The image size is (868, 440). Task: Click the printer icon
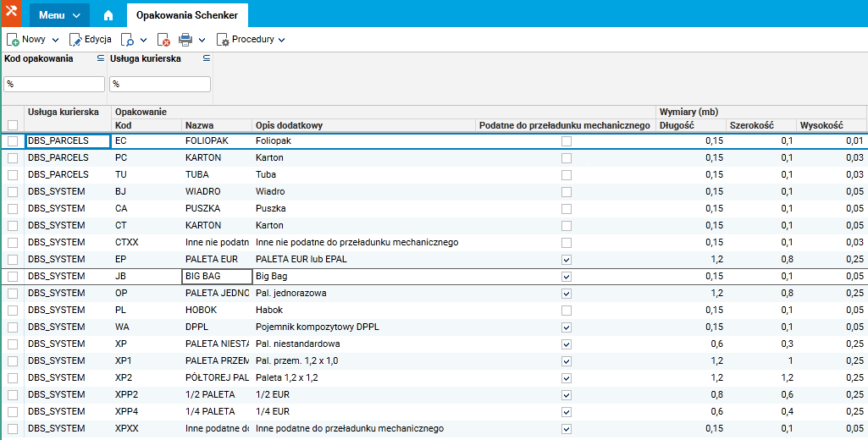[185, 40]
